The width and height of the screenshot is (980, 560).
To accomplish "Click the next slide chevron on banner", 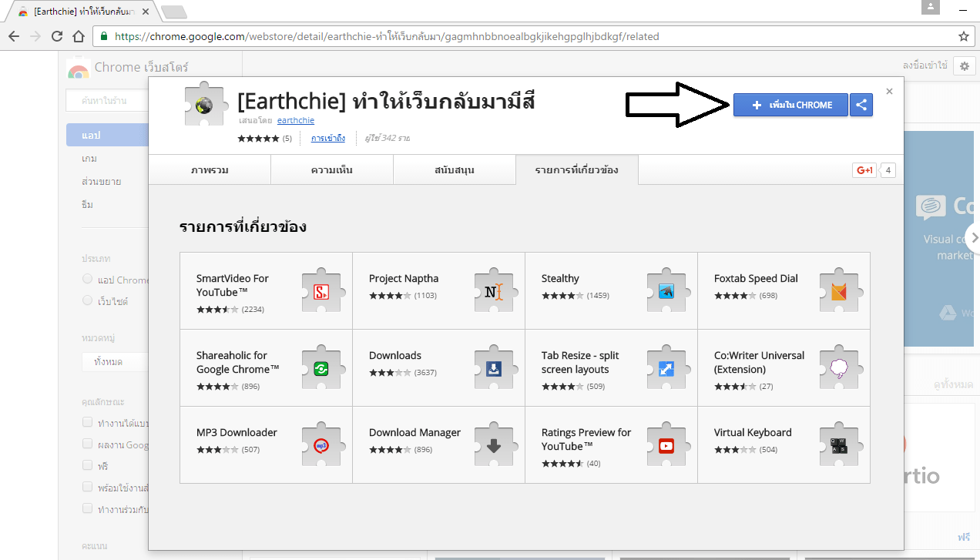I will click(x=974, y=238).
